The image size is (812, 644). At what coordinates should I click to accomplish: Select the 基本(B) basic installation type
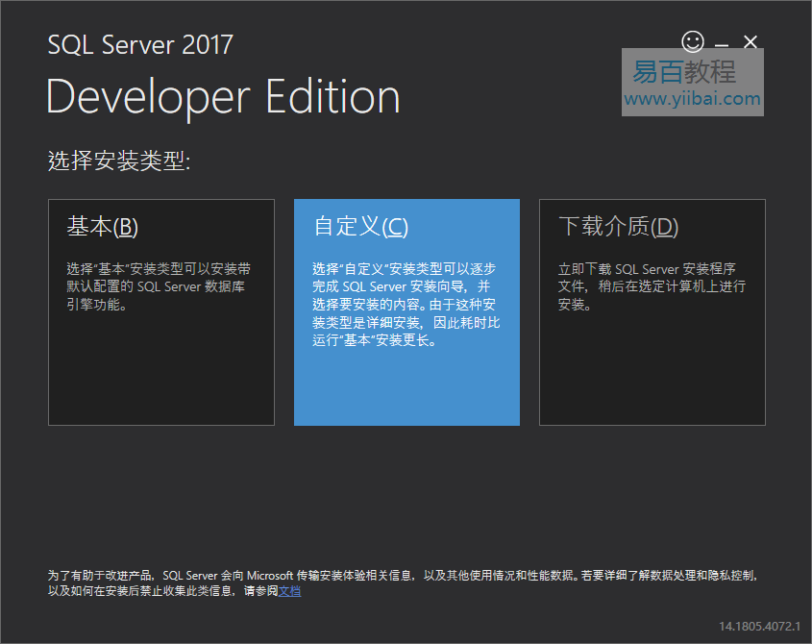click(x=161, y=312)
